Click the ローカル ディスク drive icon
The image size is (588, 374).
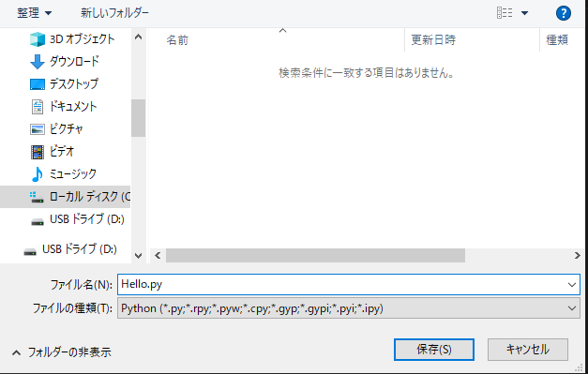click(37, 197)
